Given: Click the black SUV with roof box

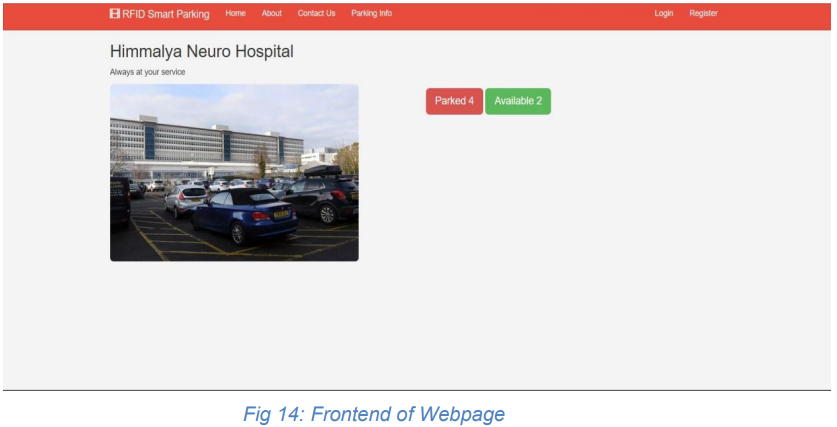Looking at the screenshot, I should click(320, 195).
